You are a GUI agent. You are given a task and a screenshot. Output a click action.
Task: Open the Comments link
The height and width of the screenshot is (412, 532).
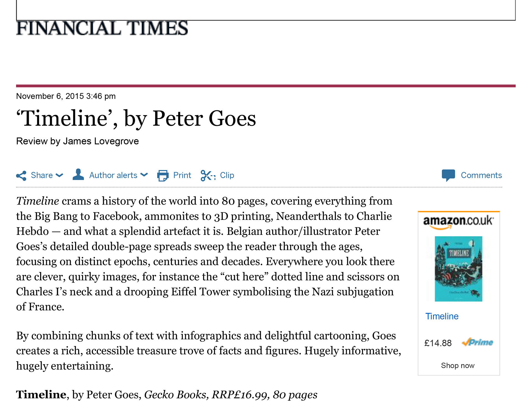pyautogui.click(x=481, y=175)
